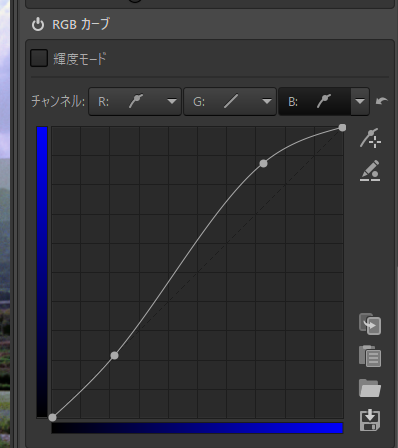The height and width of the screenshot is (448, 398).
Task: Select the R: channel curve button
Action: point(126,101)
